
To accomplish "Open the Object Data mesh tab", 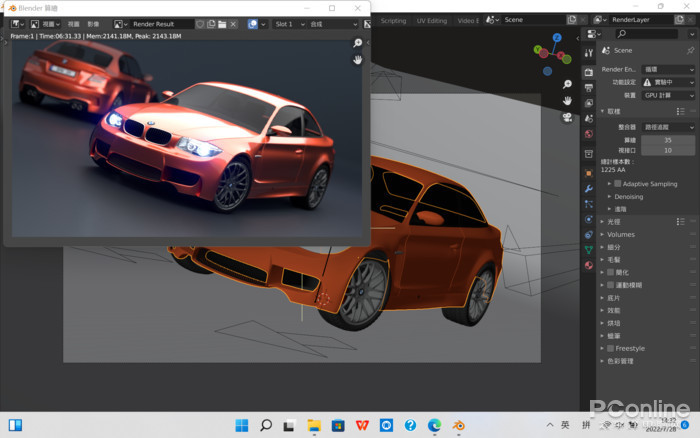I will pyautogui.click(x=589, y=250).
